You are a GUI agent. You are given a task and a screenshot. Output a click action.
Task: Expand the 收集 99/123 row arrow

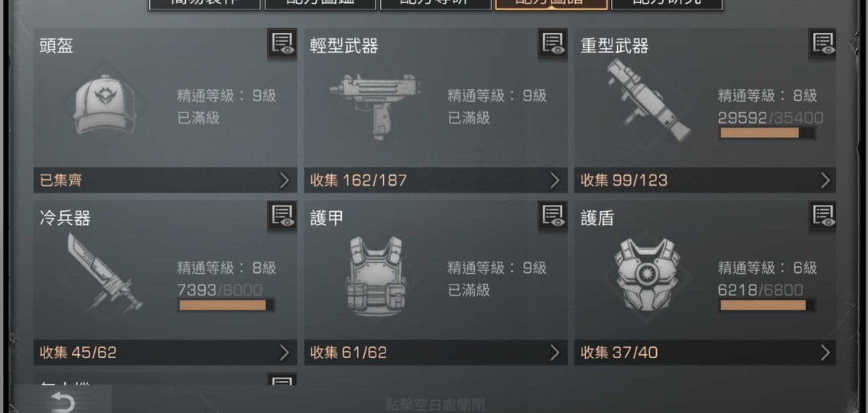(x=825, y=180)
